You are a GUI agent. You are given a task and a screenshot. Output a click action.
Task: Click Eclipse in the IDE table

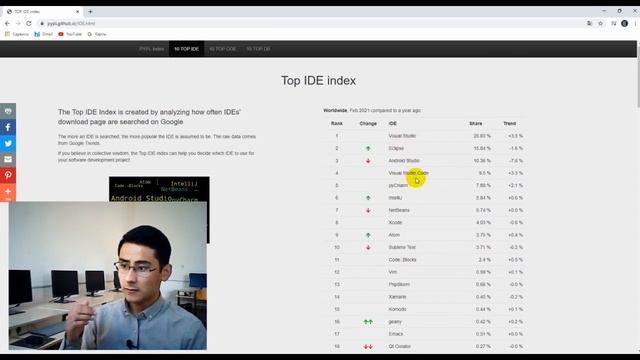[396, 148]
